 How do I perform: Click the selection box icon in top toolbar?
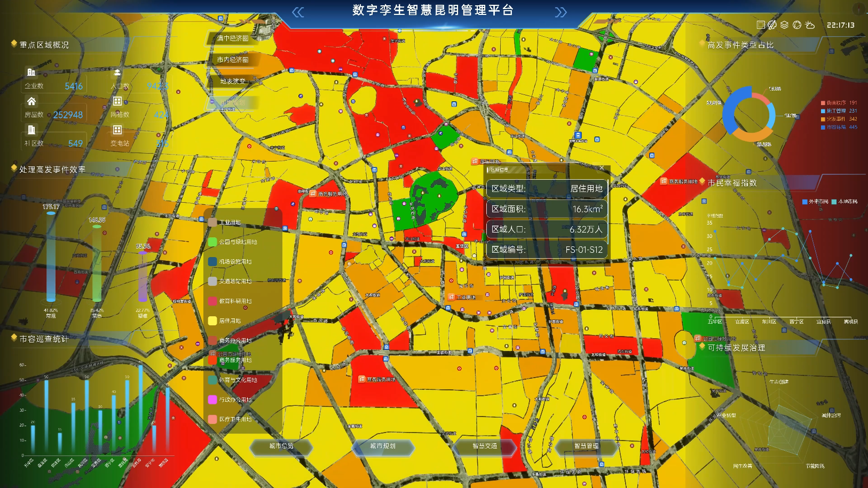761,25
